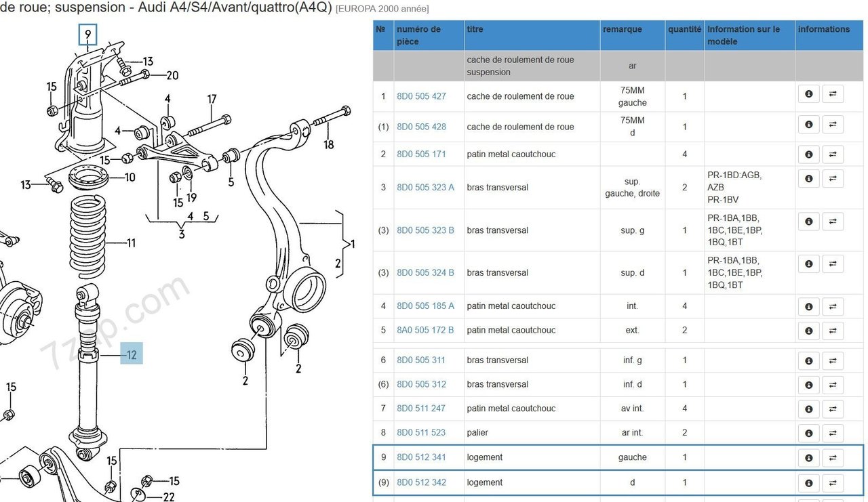Click swap arrows icon for 8D0 505 428
The height and width of the screenshot is (502, 868).
[833, 125]
